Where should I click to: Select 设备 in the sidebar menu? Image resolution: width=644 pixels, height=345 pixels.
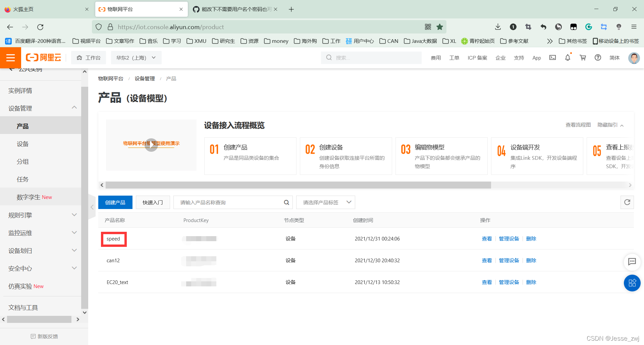click(x=23, y=144)
